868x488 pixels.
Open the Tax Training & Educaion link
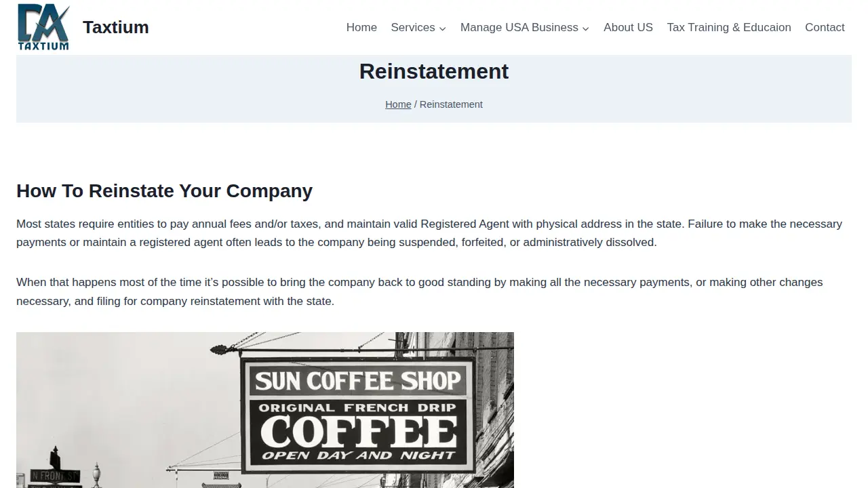point(729,27)
